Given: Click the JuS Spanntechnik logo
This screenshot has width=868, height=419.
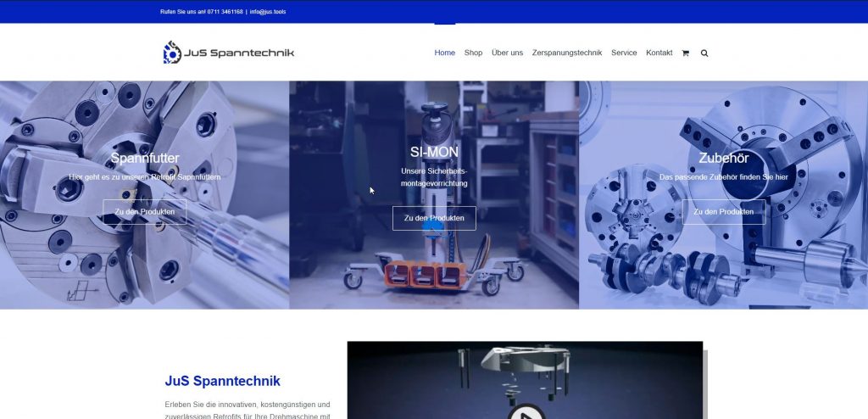Looking at the screenshot, I should pyautogui.click(x=229, y=53).
